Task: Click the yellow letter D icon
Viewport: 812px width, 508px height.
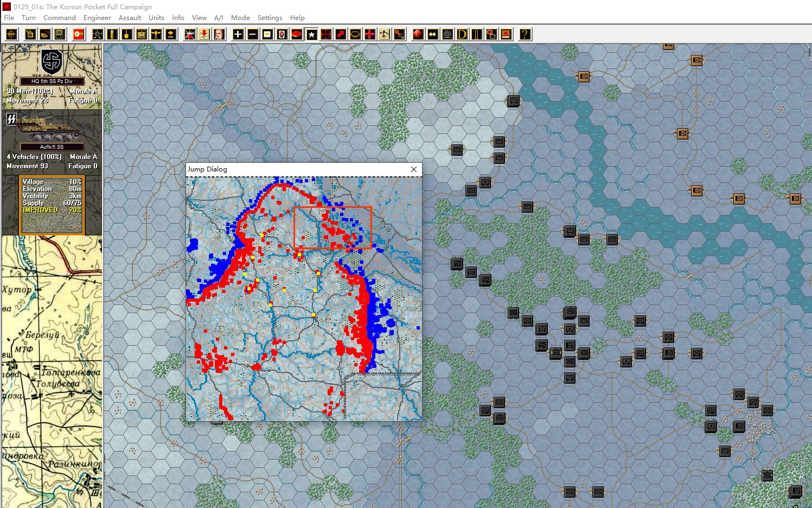Action: click(x=462, y=34)
